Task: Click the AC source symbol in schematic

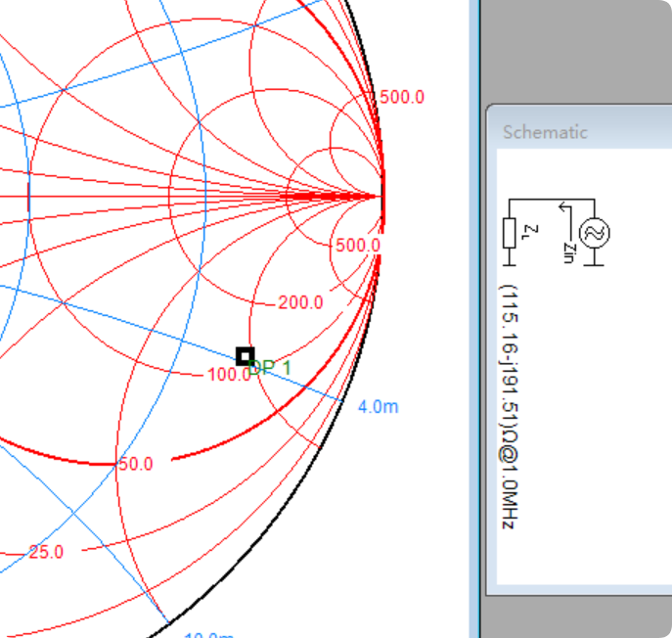Action: [x=594, y=233]
